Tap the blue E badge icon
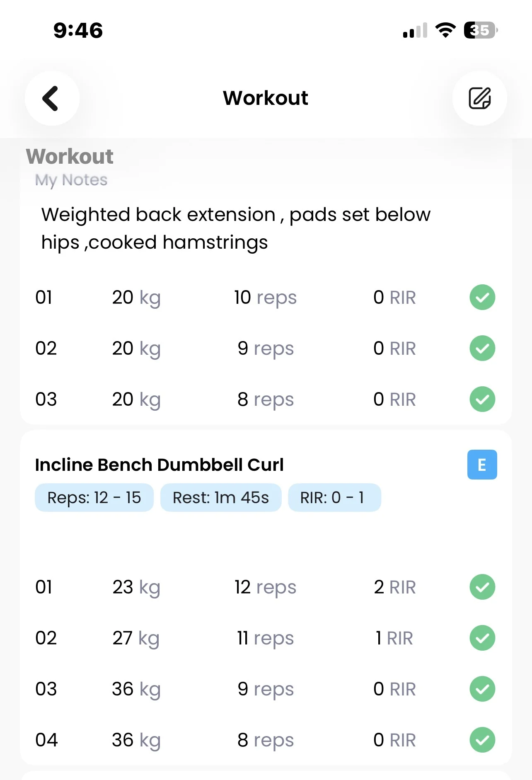Screen dimensions: 532x780 [x=482, y=465]
